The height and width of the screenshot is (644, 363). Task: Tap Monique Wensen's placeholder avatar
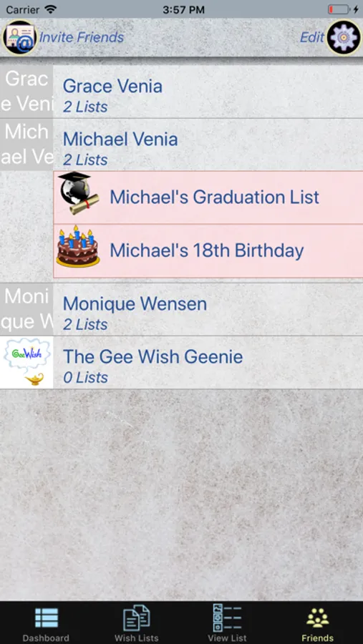pyautogui.click(x=26, y=309)
